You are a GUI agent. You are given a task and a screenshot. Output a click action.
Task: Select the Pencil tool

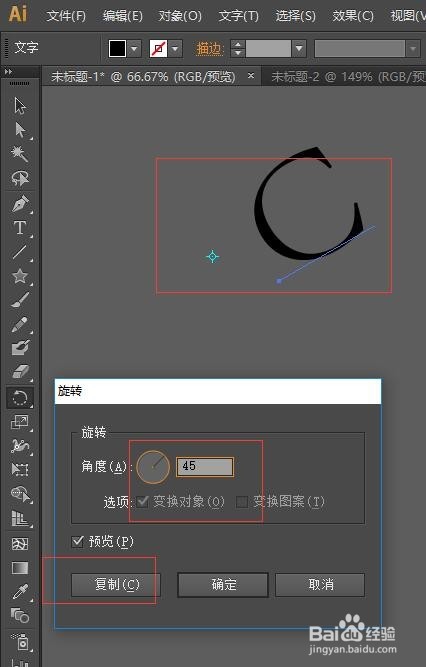pos(20,325)
